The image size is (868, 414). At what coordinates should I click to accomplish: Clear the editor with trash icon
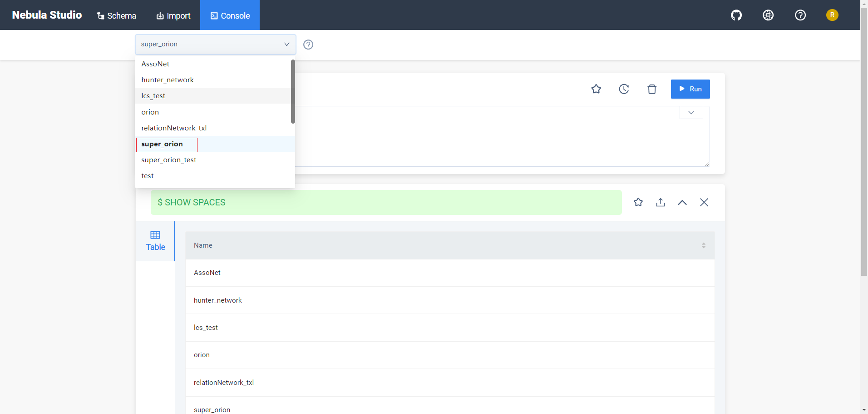(652, 89)
